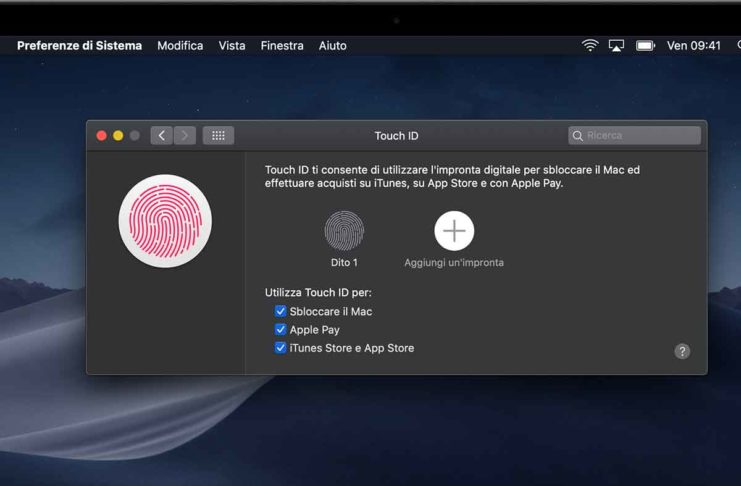Screen dimensions: 741x486
Task: Close the Touch ID window
Action: coord(101,136)
